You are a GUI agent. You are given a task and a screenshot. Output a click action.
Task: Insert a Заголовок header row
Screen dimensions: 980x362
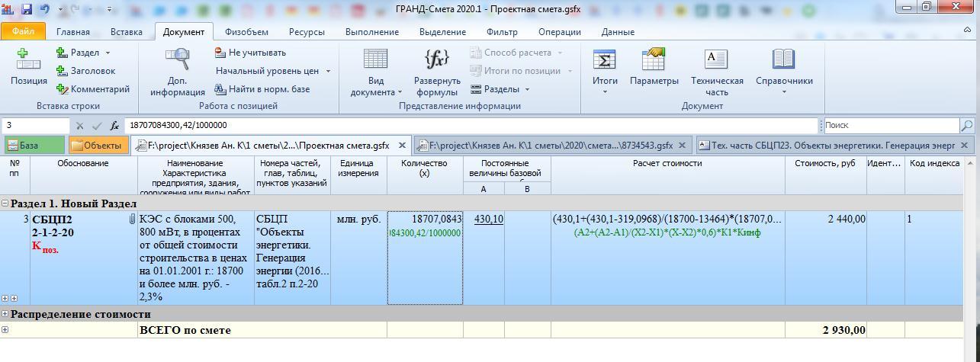point(85,71)
